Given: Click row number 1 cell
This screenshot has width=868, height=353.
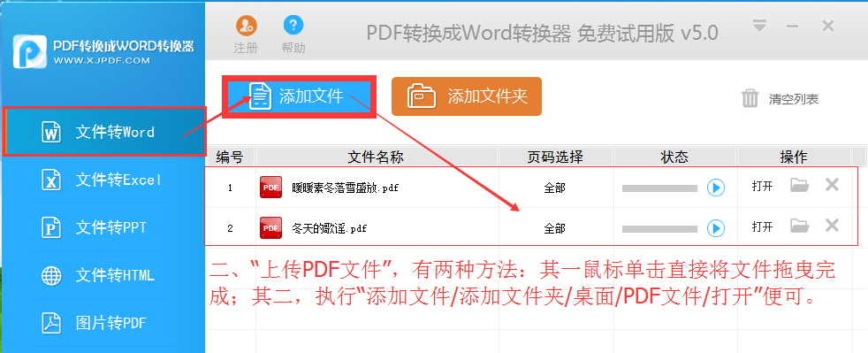Looking at the screenshot, I should (x=231, y=188).
